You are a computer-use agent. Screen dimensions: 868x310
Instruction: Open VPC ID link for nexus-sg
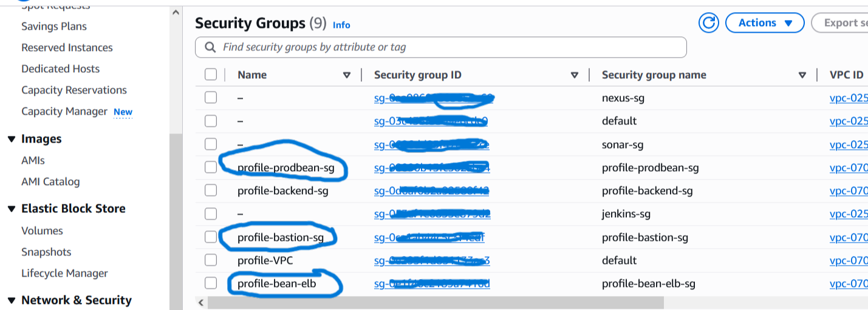[849, 98]
